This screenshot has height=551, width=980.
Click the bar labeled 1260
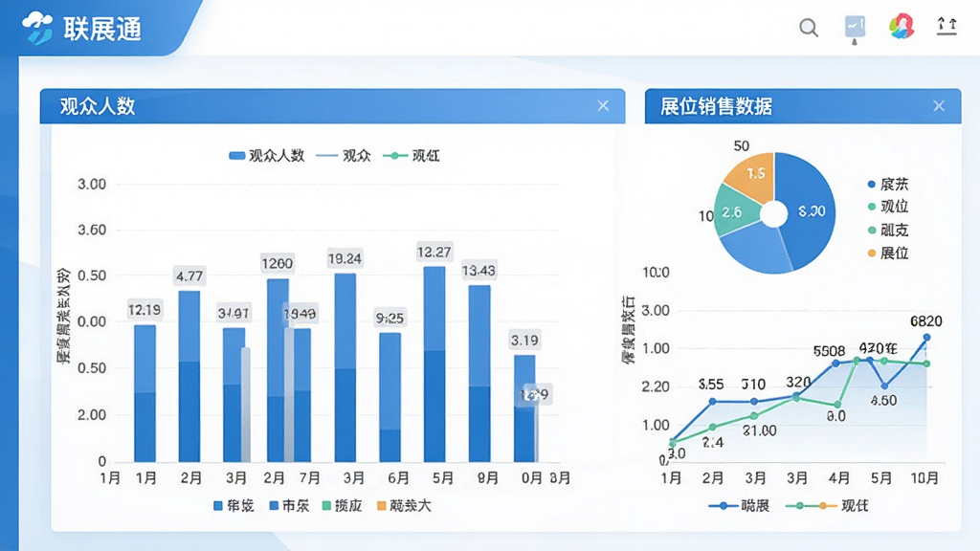click(278, 370)
